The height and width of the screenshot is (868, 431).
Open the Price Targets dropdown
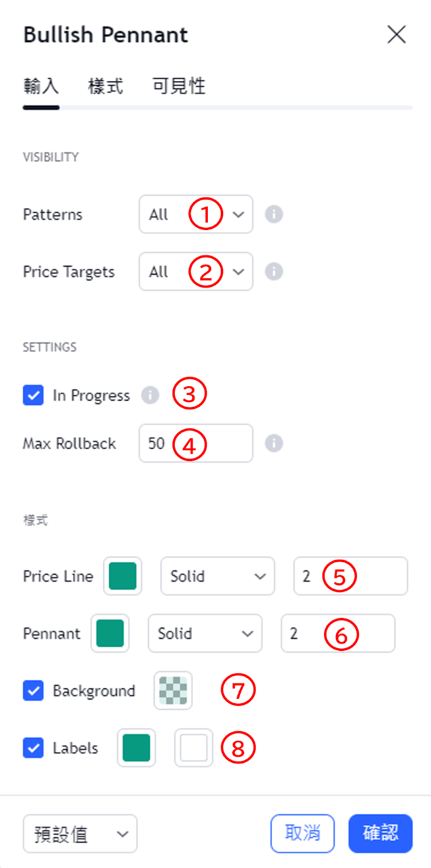coord(196,271)
